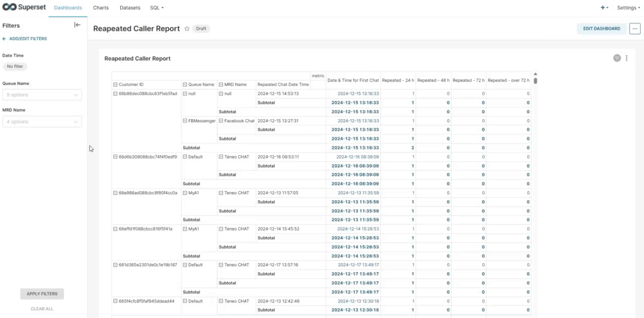Click the Superset logo
Viewport: 644px width, 318px height.
24,7
